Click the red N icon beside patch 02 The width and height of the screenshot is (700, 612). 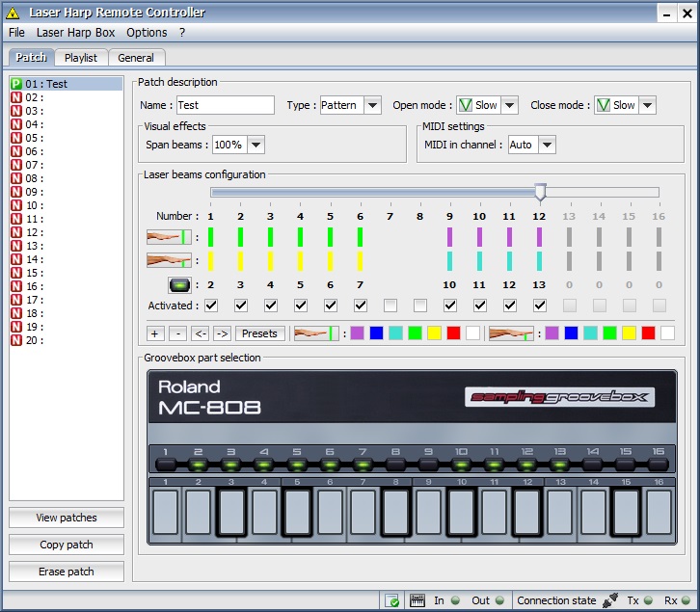(x=16, y=97)
